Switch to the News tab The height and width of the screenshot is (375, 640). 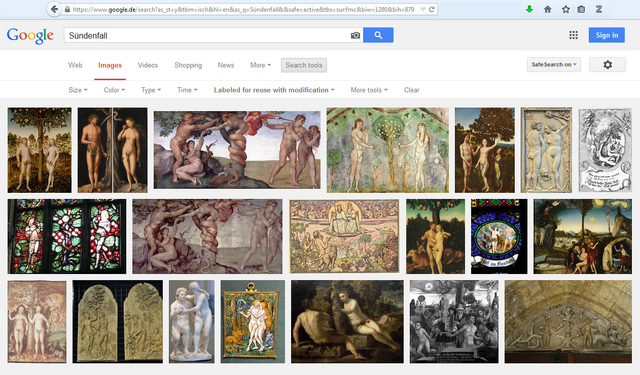click(x=226, y=65)
